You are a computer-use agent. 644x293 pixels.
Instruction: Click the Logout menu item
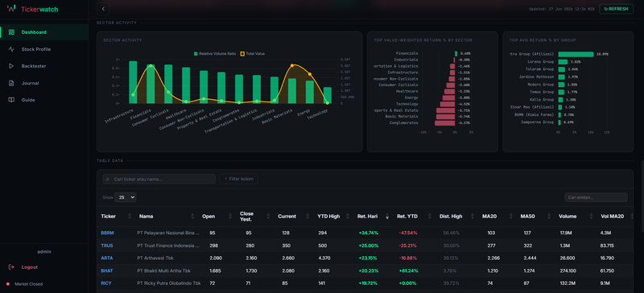pos(44,267)
